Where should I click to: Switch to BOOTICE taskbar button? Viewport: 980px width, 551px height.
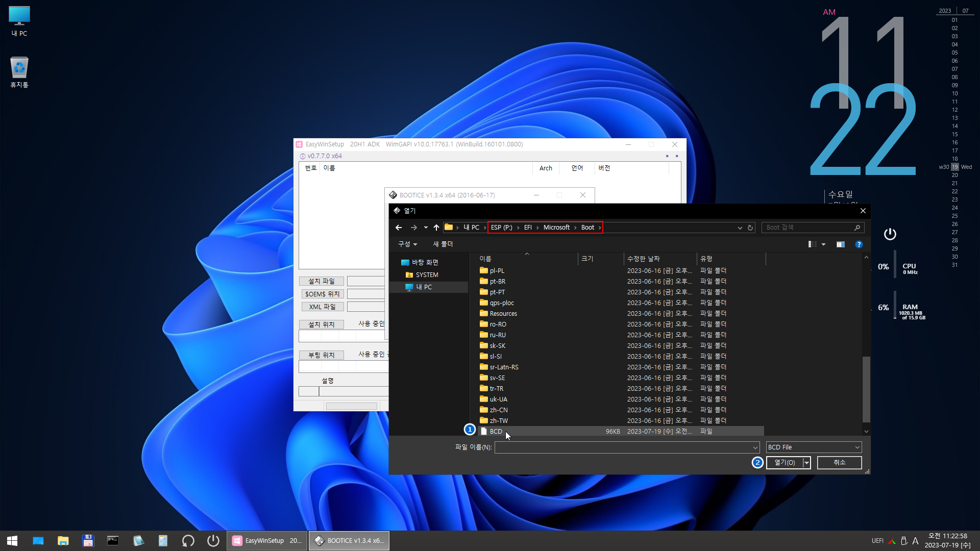click(349, 541)
